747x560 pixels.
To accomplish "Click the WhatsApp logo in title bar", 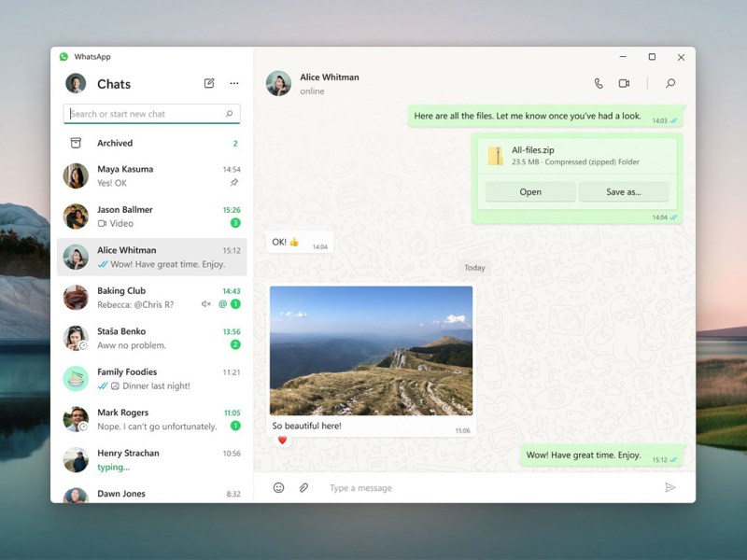I will [63, 57].
